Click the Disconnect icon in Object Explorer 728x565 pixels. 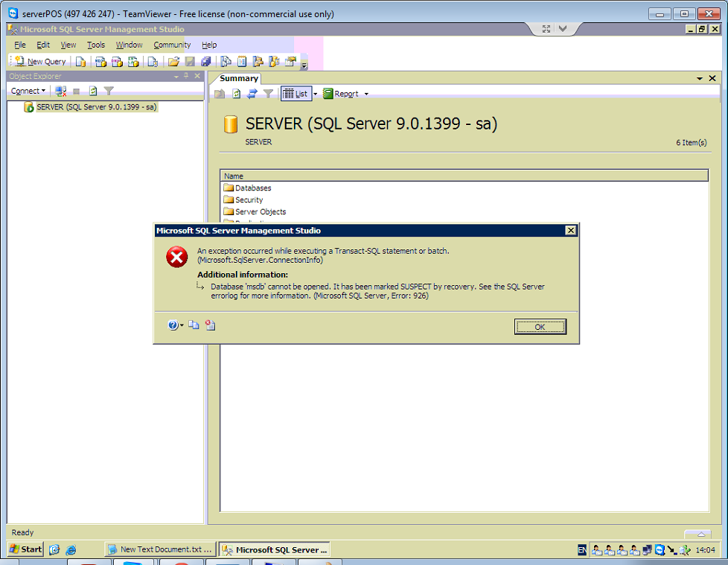click(60, 91)
